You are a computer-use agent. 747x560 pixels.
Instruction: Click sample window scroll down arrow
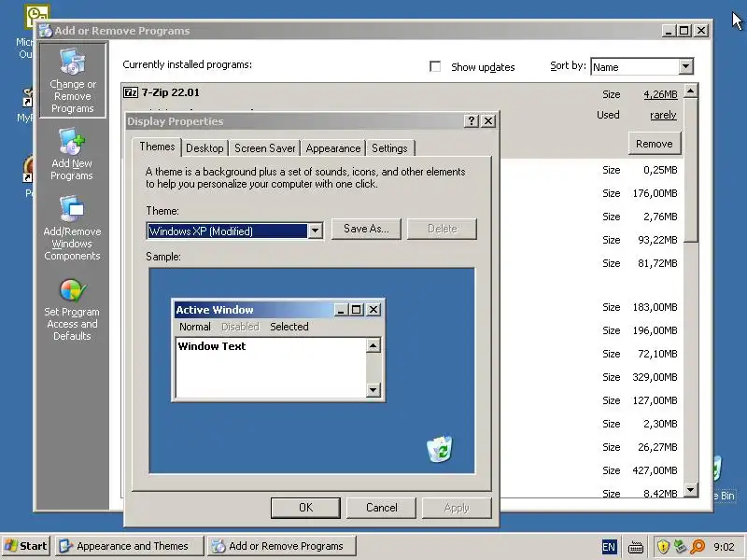tap(373, 390)
